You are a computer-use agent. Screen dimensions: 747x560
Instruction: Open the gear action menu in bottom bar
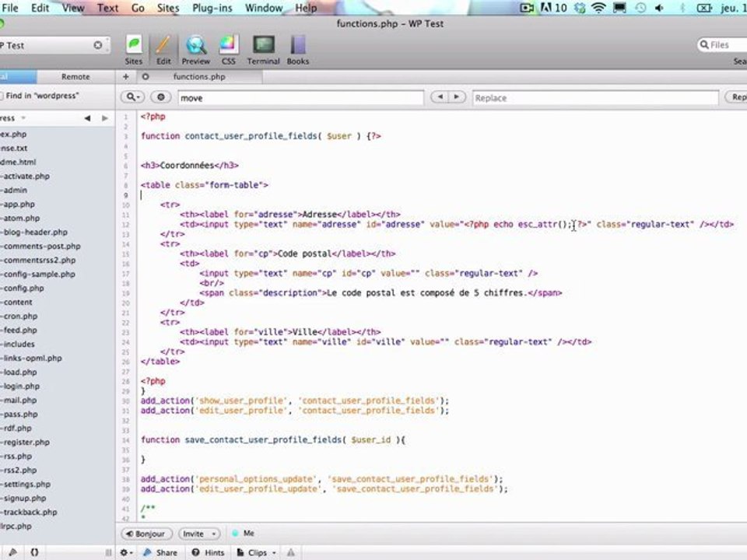pyautogui.click(x=126, y=552)
